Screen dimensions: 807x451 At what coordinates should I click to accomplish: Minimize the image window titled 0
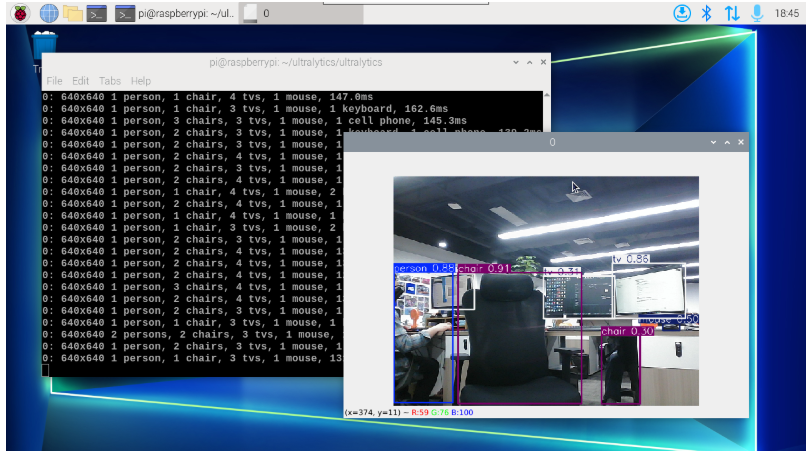point(713,142)
